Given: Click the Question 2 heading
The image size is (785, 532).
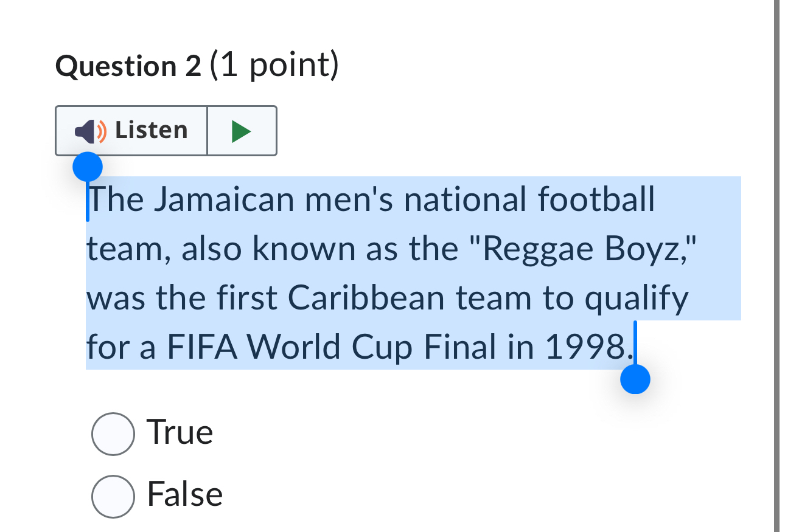Looking at the screenshot, I should tap(128, 66).
